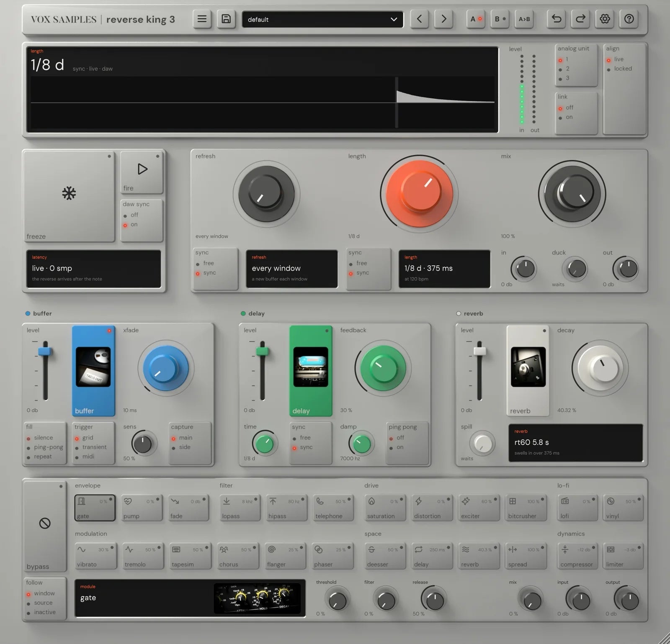Set capture to side

point(181,447)
